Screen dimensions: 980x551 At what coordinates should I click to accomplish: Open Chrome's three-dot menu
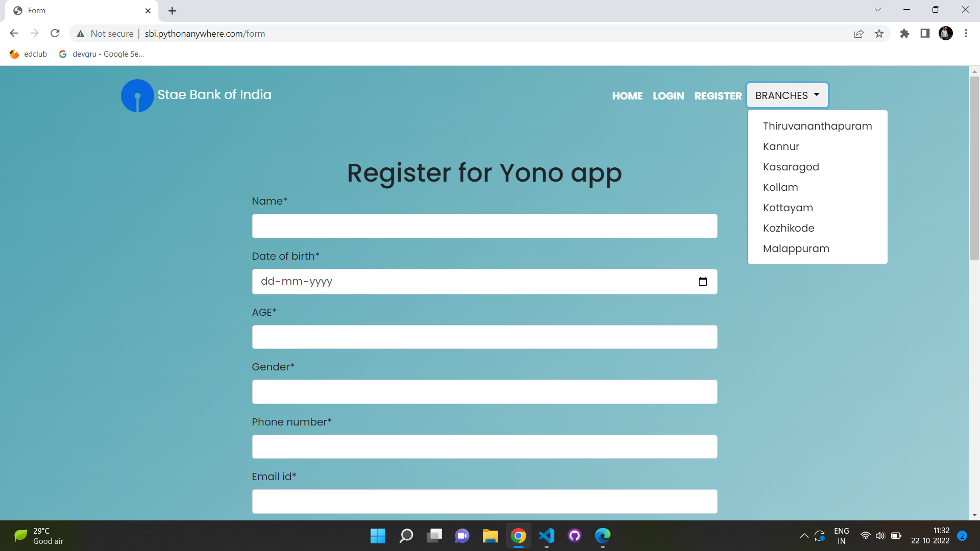(x=966, y=34)
